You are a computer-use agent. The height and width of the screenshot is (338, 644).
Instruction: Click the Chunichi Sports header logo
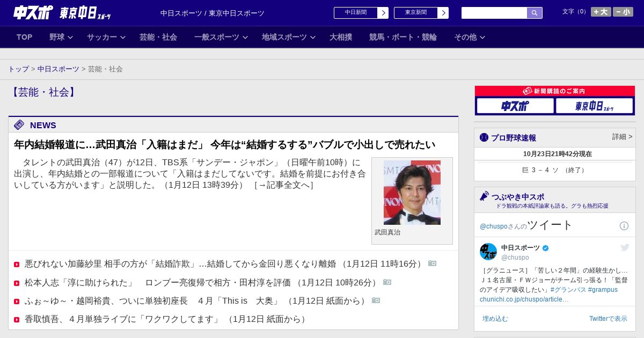click(33, 12)
